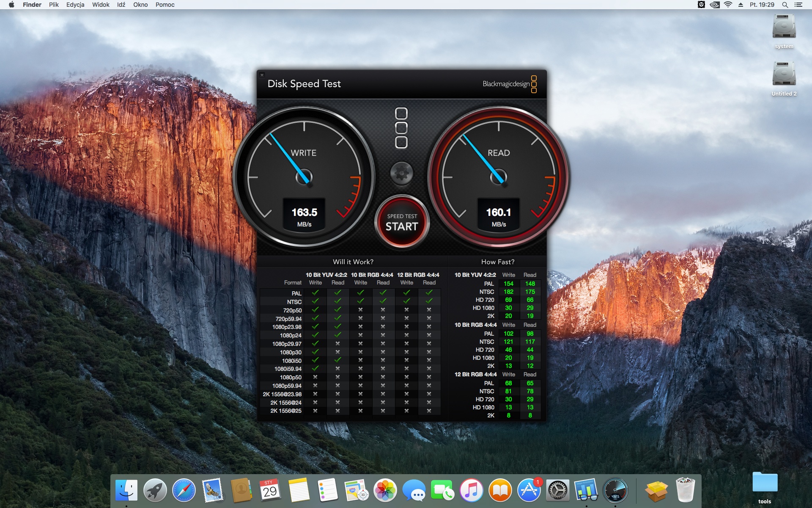This screenshot has height=508, width=812.
Task: Click the write speed gauge dial
Action: point(304,177)
